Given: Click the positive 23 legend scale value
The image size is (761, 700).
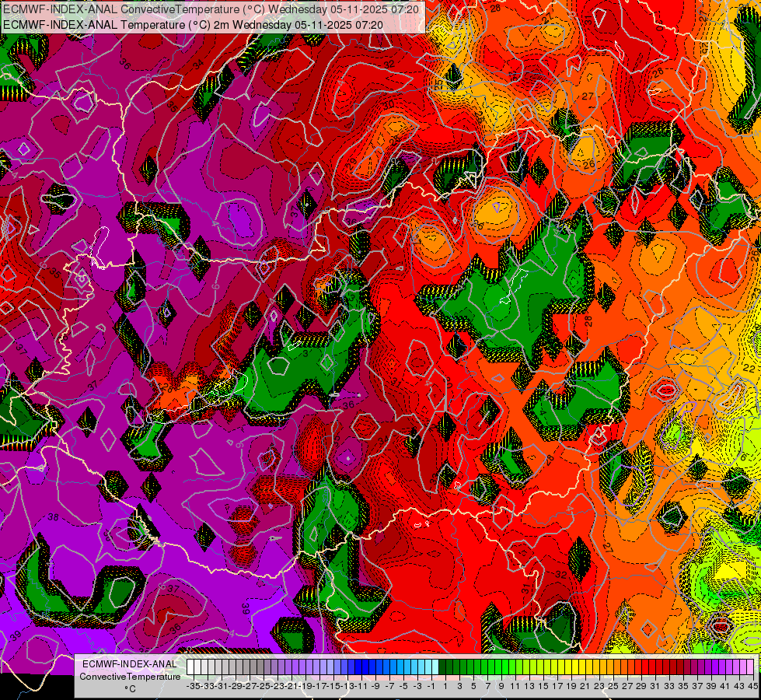Looking at the screenshot, I should point(599,686).
